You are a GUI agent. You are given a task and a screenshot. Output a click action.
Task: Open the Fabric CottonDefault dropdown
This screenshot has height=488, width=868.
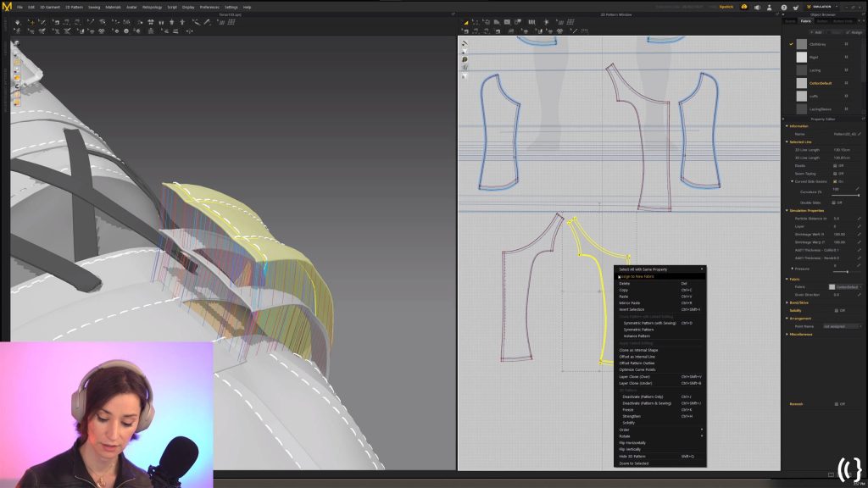(x=845, y=286)
